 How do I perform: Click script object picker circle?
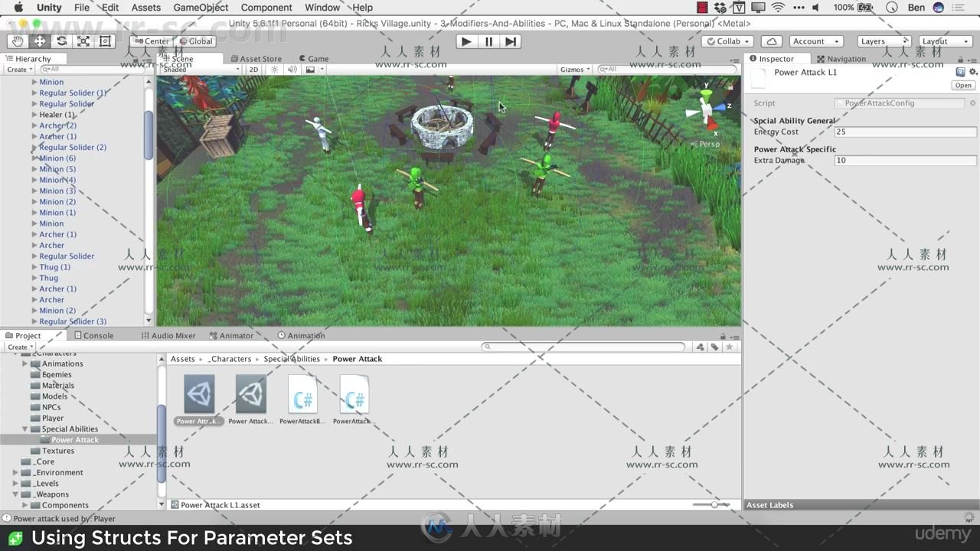973,103
